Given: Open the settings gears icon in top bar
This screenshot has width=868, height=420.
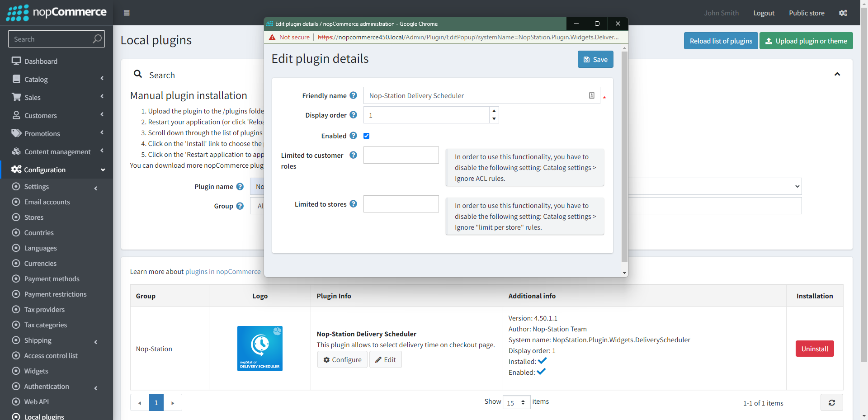Looking at the screenshot, I should (x=843, y=13).
